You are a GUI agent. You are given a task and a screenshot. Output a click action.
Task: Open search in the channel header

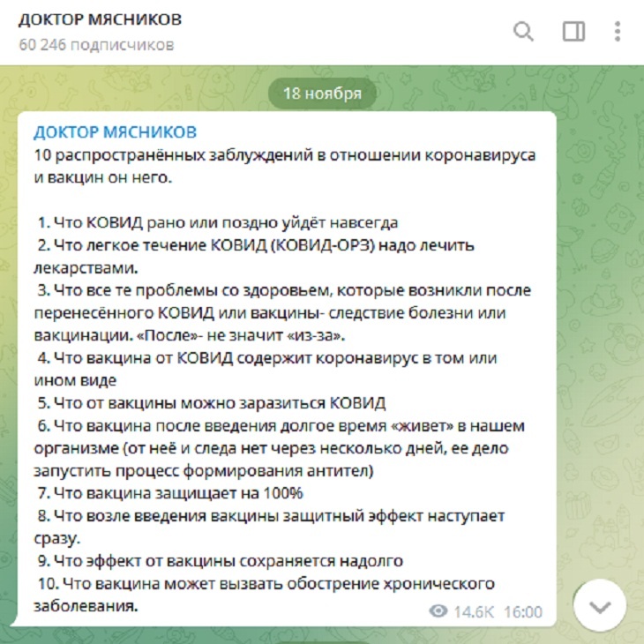523,32
